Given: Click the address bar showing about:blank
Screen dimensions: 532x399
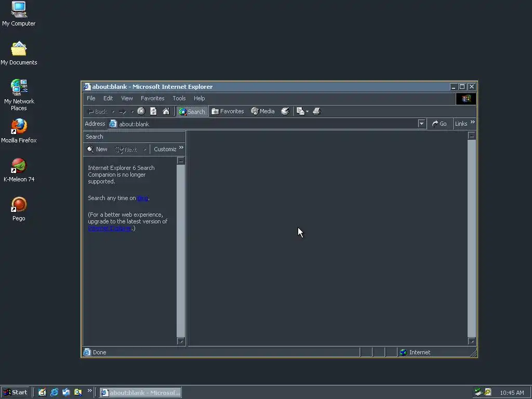Looking at the screenshot, I should click(267, 124).
